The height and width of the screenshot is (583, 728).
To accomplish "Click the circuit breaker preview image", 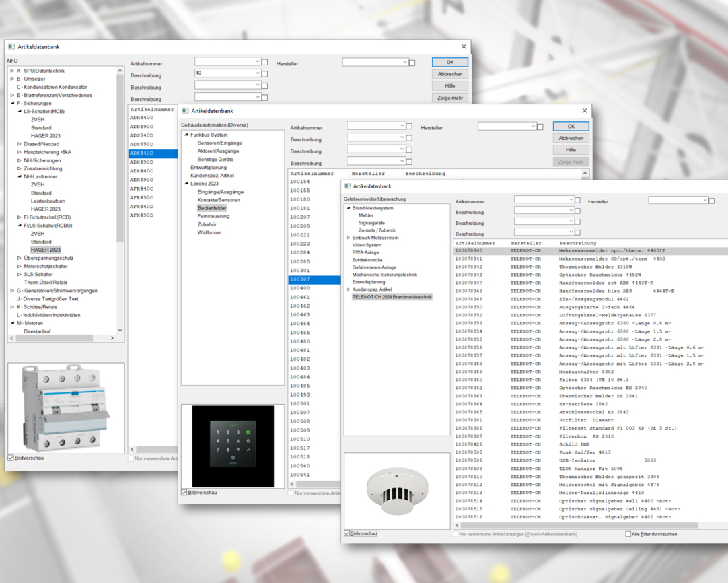I will coord(65,407).
